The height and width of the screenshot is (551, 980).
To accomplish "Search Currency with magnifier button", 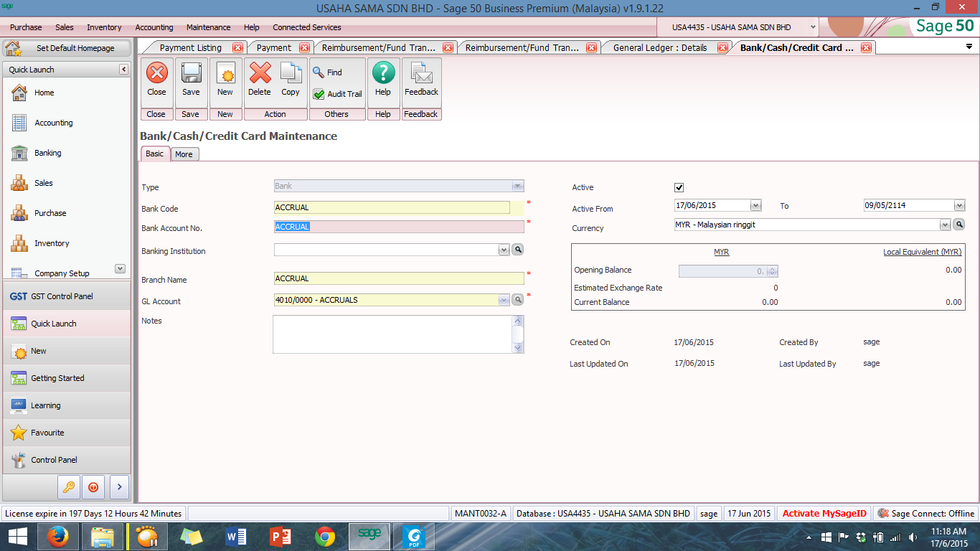I will pyautogui.click(x=958, y=225).
